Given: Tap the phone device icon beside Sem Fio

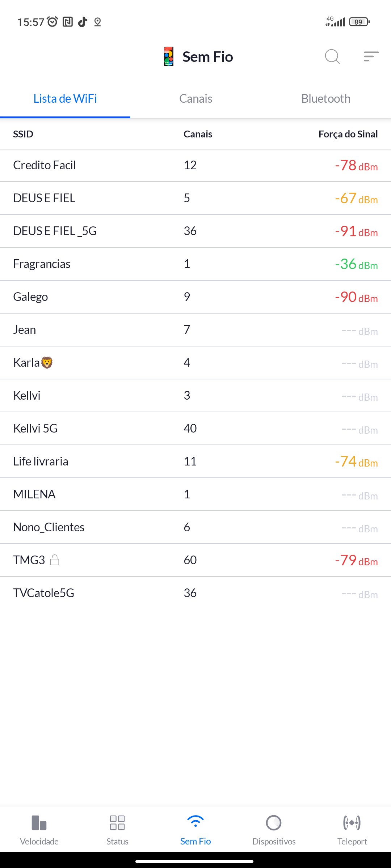Looking at the screenshot, I should (169, 56).
